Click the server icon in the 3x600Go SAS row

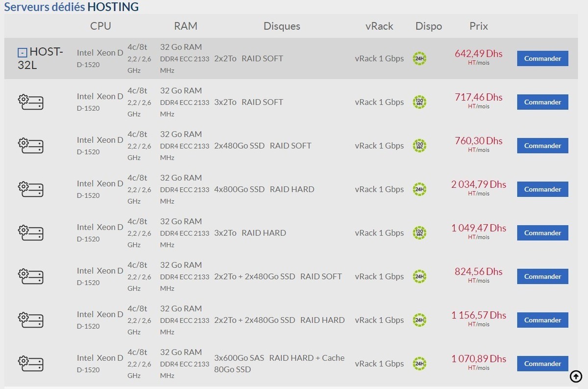(x=31, y=363)
